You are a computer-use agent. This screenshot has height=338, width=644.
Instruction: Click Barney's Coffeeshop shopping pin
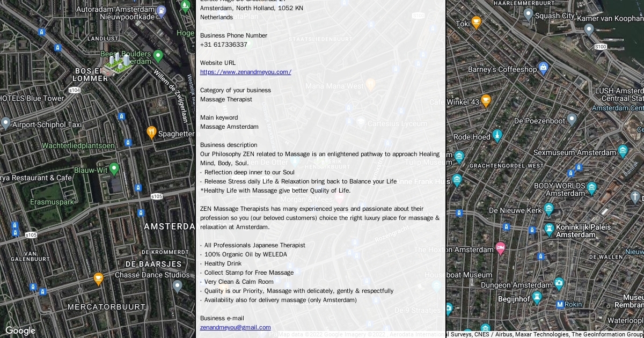[543, 68]
